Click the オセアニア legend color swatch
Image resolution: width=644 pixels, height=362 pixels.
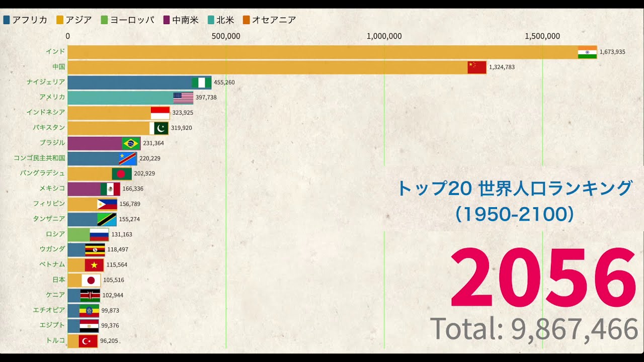(246, 20)
